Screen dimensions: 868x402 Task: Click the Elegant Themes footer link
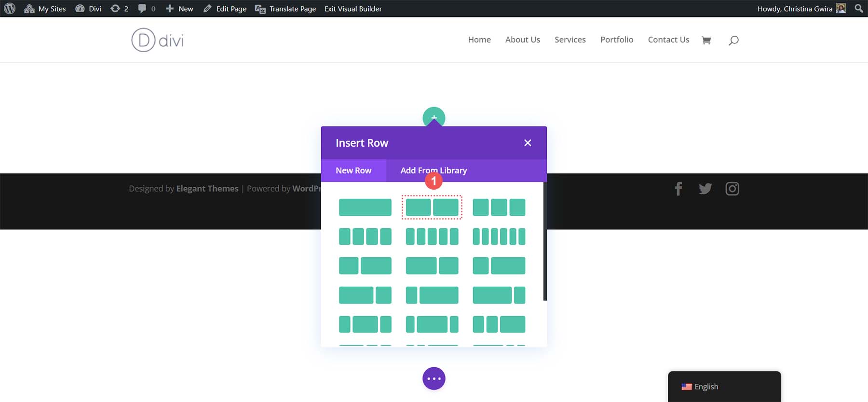point(207,189)
